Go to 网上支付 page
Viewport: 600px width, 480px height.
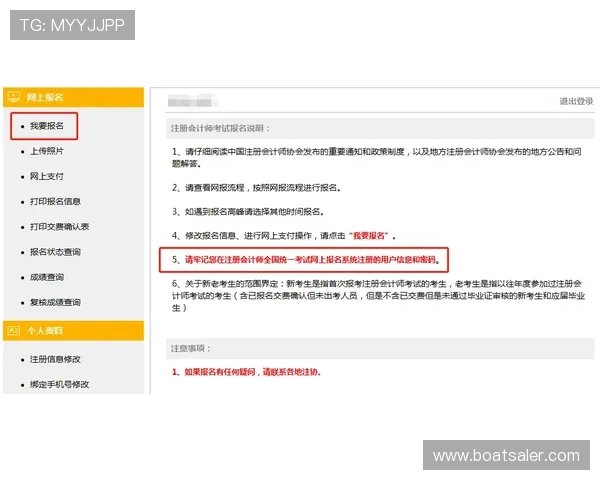[x=47, y=176]
